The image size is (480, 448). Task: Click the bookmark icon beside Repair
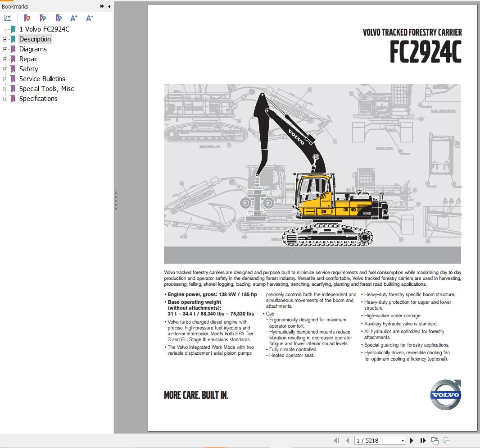tap(13, 59)
